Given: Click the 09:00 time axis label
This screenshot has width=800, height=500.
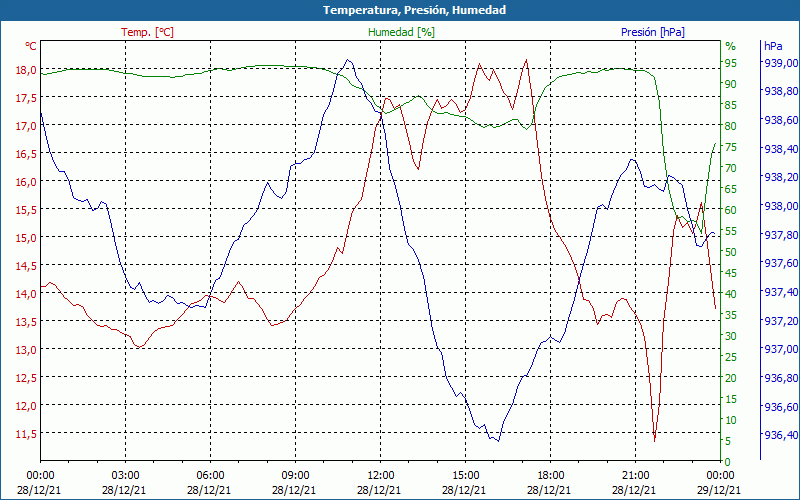Looking at the screenshot, I should coord(295,476).
